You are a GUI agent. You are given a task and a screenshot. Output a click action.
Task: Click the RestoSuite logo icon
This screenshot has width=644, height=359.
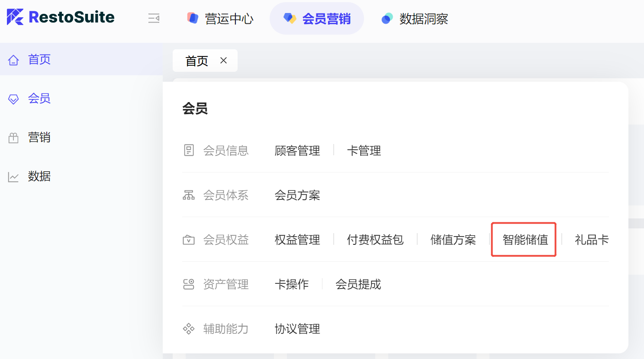(x=15, y=17)
